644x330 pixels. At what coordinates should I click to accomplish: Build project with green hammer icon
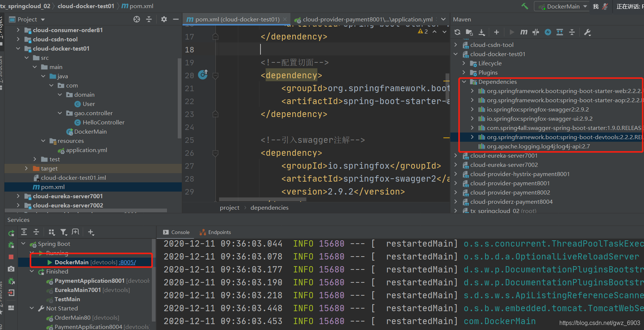pos(525,6)
